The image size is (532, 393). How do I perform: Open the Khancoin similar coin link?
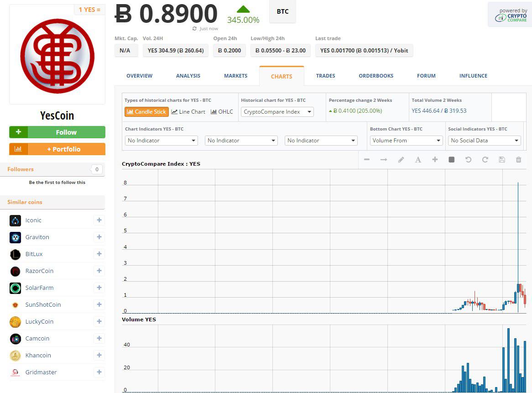click(x=38, y=355)
